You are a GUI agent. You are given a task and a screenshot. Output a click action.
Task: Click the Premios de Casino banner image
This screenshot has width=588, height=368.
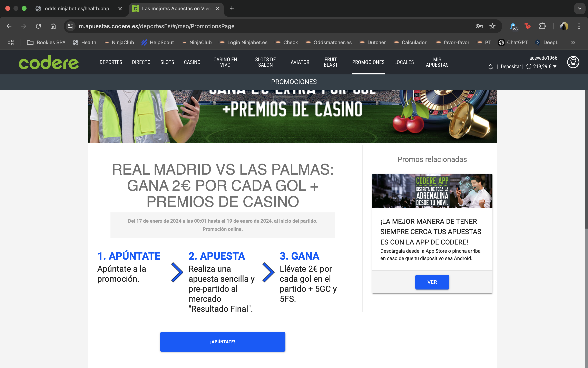click(292, 116)
